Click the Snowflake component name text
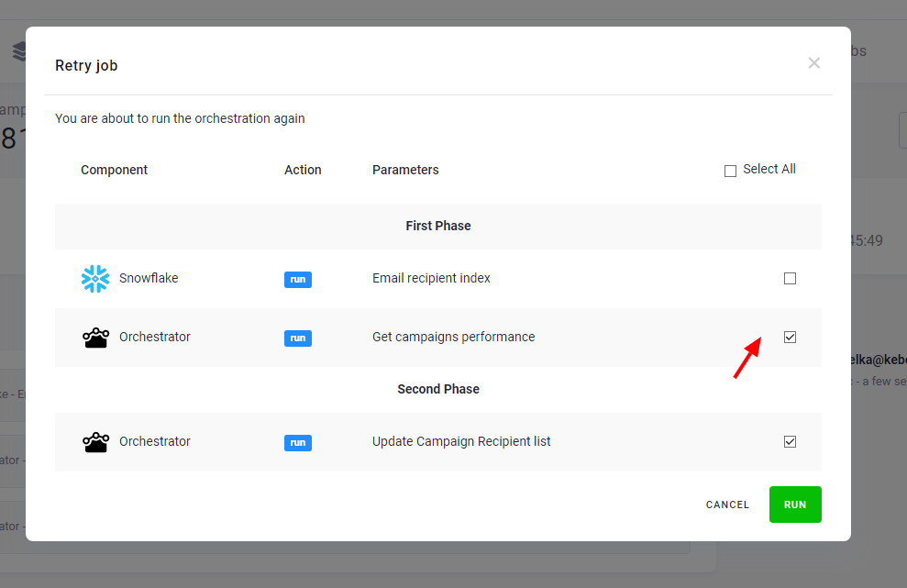 (149, 278)
